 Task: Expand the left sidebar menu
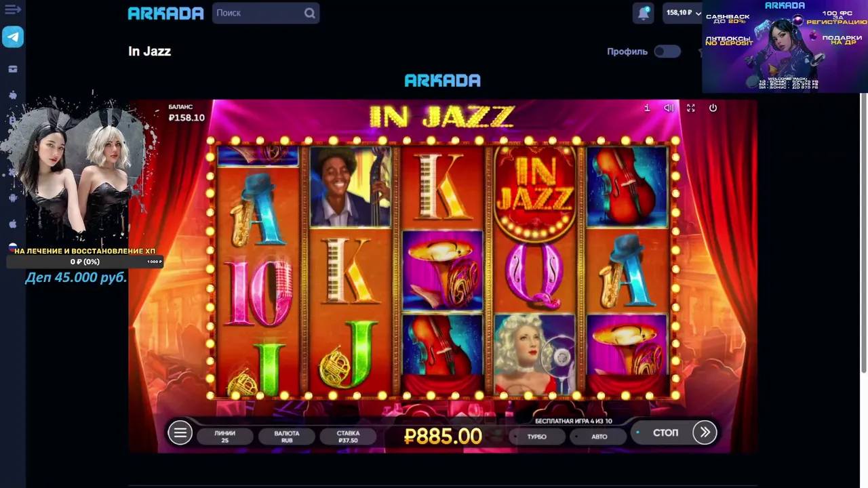click(13, 9)
